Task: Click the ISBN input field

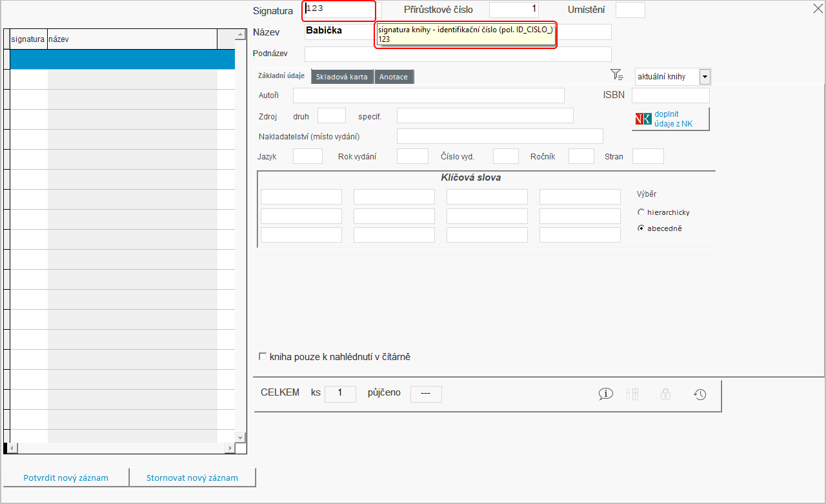Action: [670, 96]
